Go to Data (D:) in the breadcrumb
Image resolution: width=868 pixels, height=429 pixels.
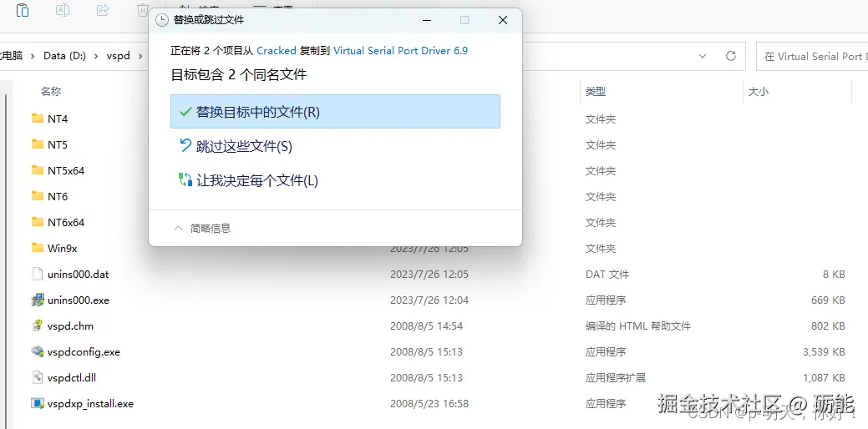65,56
